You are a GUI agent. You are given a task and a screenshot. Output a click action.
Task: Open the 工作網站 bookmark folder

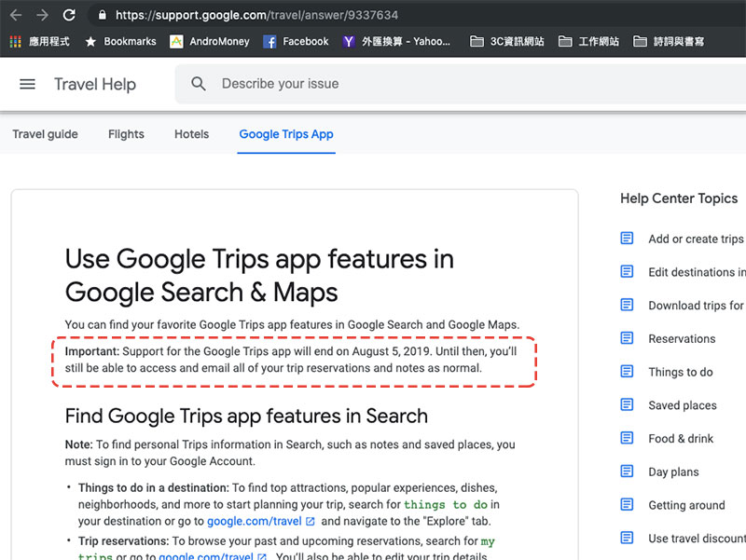(x=588, y=42)
